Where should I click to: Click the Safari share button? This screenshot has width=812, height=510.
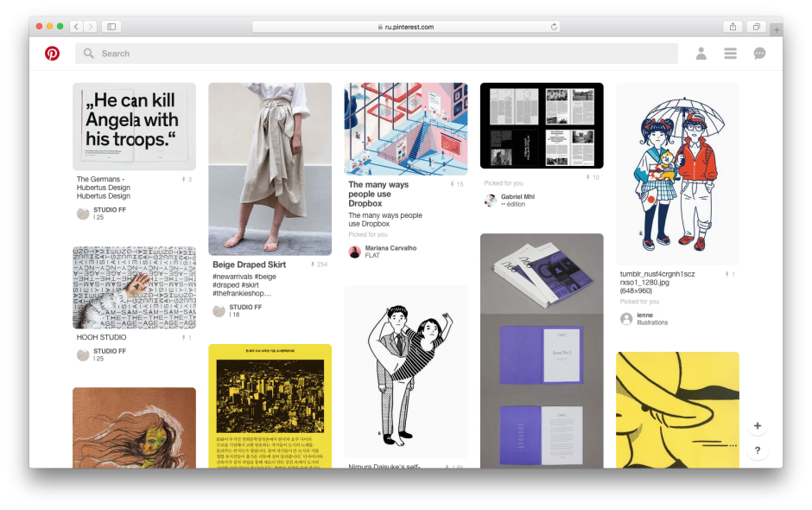(x=733, y=27)
